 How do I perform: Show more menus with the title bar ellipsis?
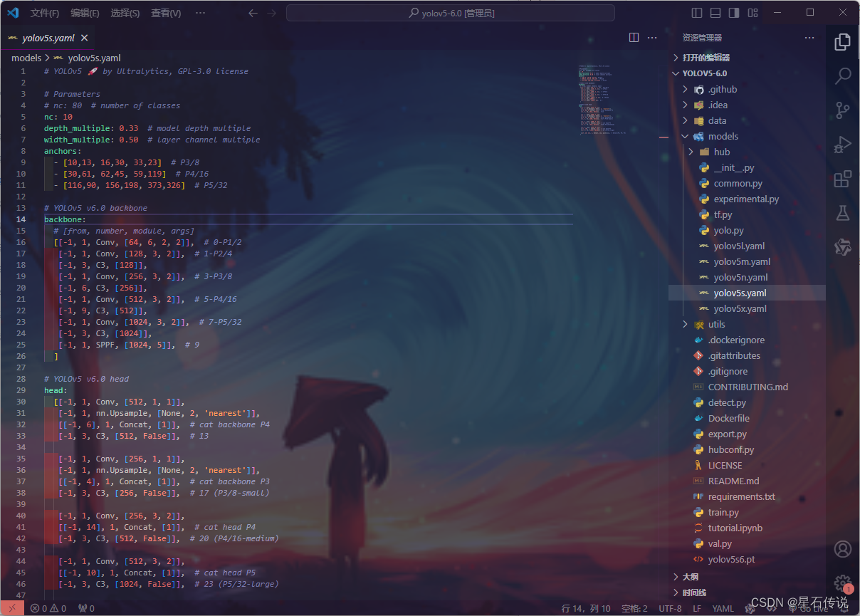point(200,13)
